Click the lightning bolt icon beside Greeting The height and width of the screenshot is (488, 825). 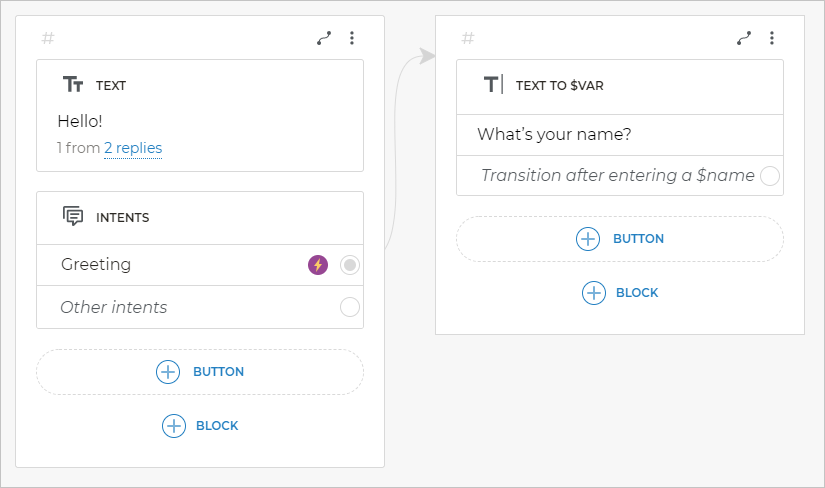pyautogui.click(x=318, y=265)
